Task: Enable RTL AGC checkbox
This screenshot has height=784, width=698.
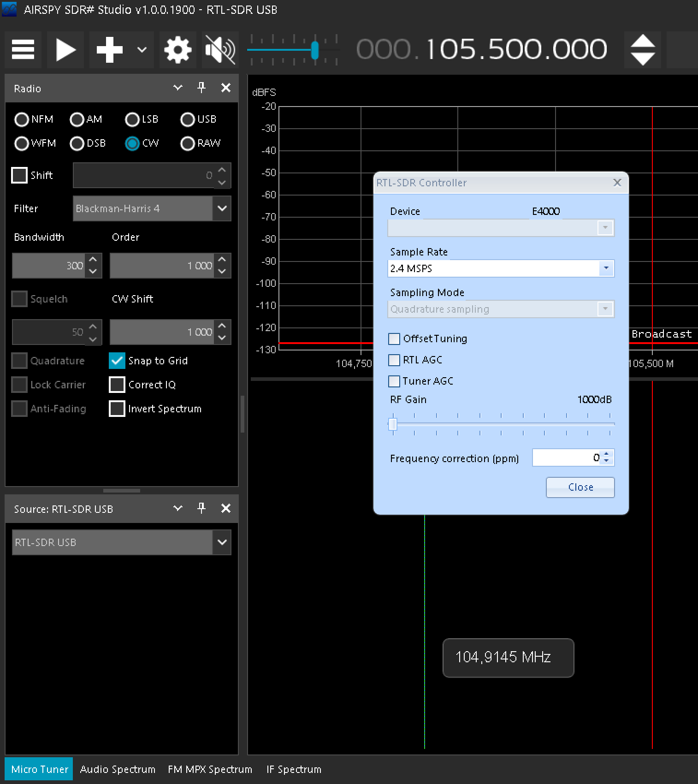Action: click(x=394, y=360)
